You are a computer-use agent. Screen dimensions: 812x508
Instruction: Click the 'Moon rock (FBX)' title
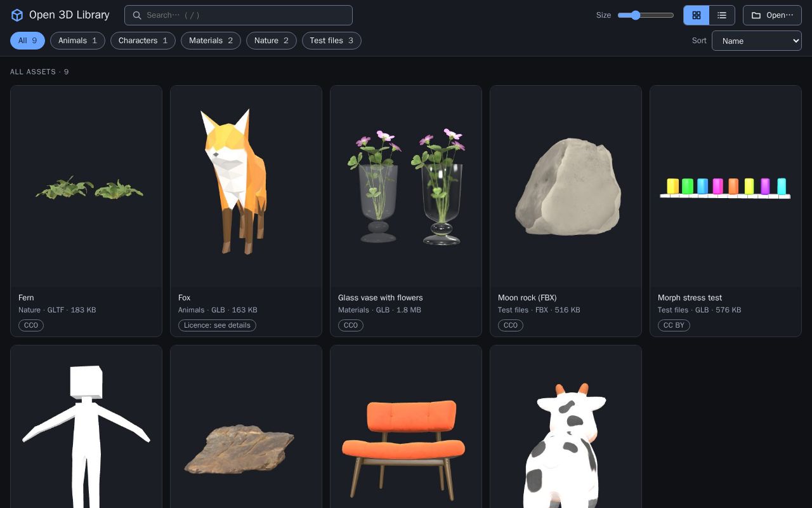coord(527,298)
